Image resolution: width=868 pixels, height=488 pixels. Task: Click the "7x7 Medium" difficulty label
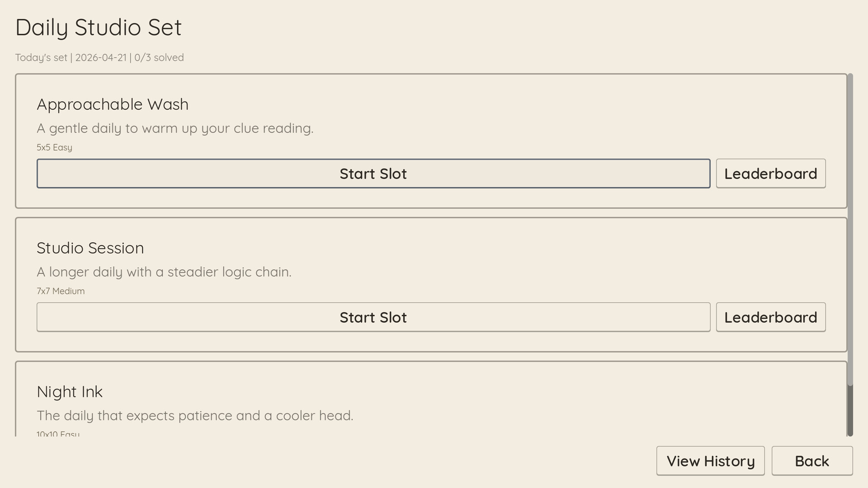point(61,291)
